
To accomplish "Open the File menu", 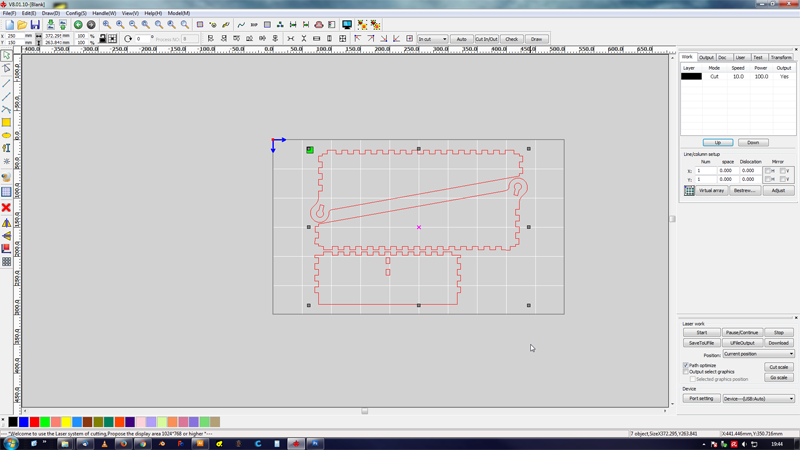I will pos(9,13).
